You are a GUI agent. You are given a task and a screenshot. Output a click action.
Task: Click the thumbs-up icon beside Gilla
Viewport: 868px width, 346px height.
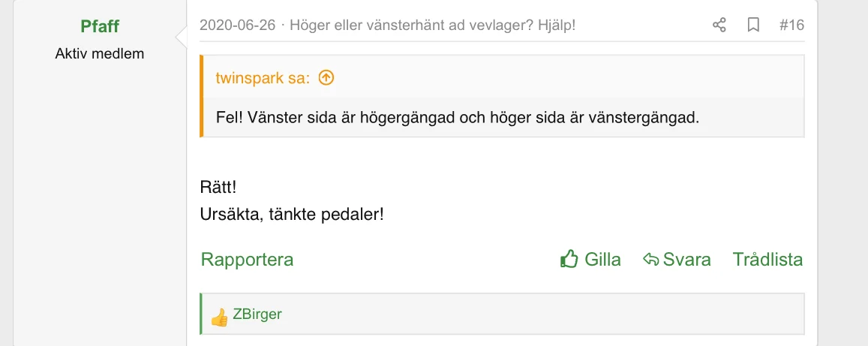click(x=569, y=258)
